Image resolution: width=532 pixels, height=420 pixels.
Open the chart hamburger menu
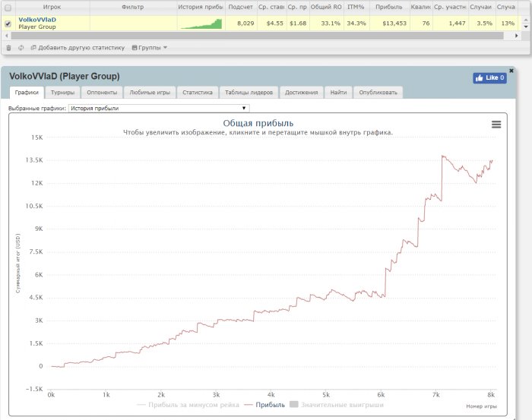496,125
